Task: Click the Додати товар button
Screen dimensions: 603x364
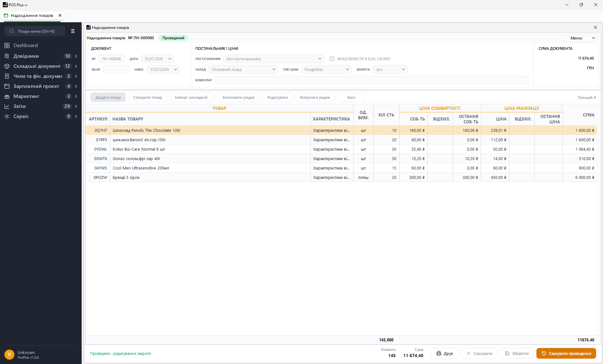Action: [108, 97]
